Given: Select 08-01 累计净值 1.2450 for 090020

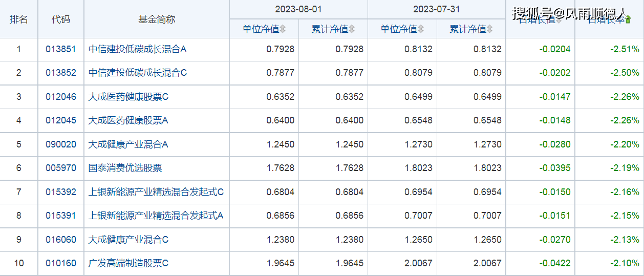Looking at the screenshot, I should pos(350,144).
